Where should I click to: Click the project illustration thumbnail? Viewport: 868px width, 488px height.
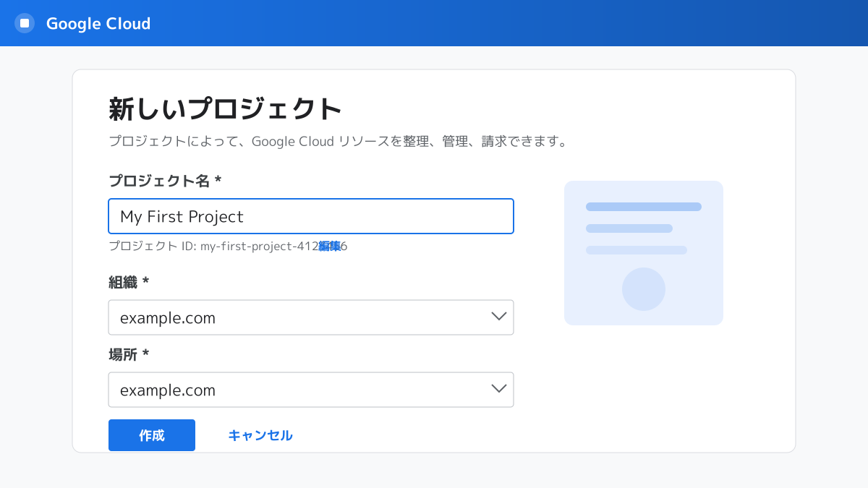pos(644,253)
